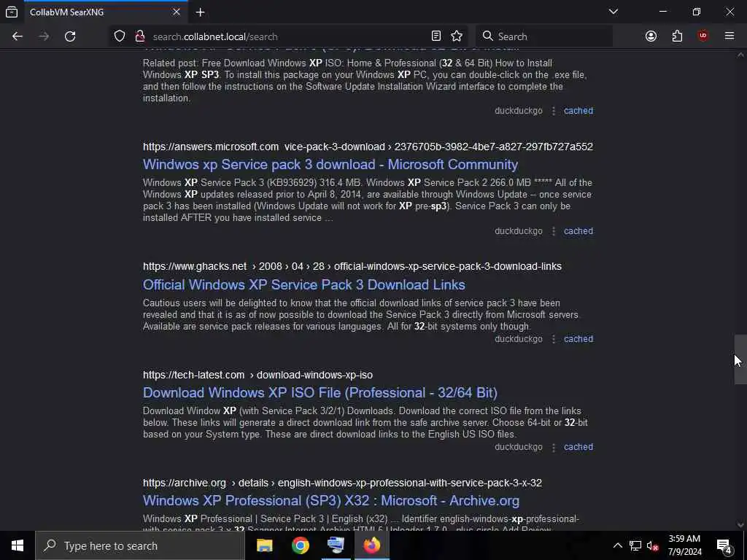747x560 pixels.
Task: Open Official Windows XP Service Pack 3 Download Links
Action: pyautogui.click(x=304, y=285)
